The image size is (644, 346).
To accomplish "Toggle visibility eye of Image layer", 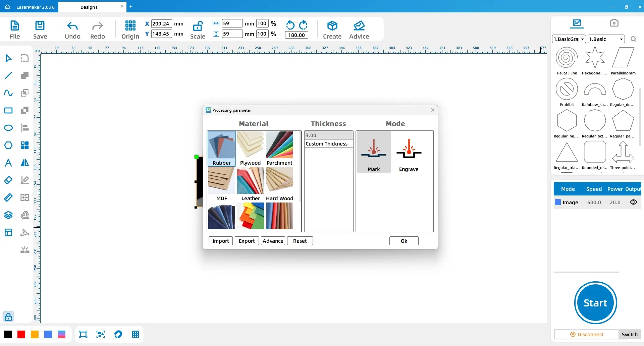I will coord(633,202).
